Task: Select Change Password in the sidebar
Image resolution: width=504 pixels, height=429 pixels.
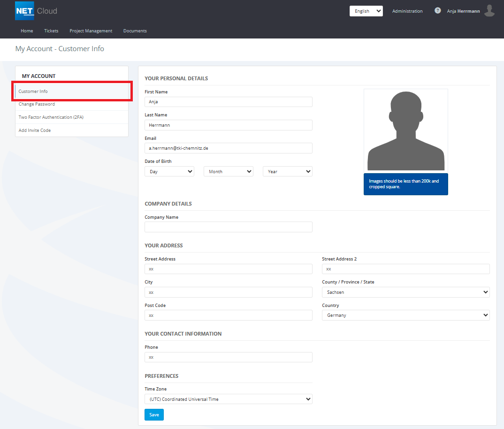Action: pyautogui.click(x=37, y=104)
